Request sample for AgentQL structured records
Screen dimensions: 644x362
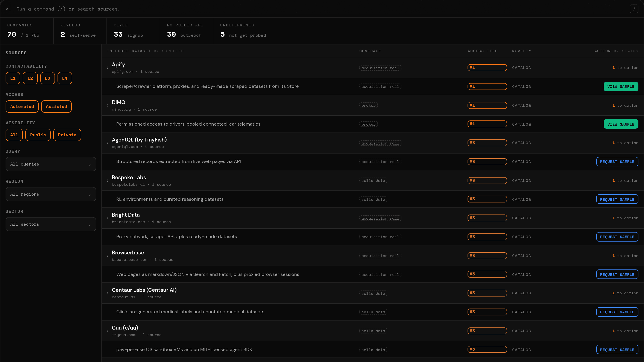coord(617,162)
